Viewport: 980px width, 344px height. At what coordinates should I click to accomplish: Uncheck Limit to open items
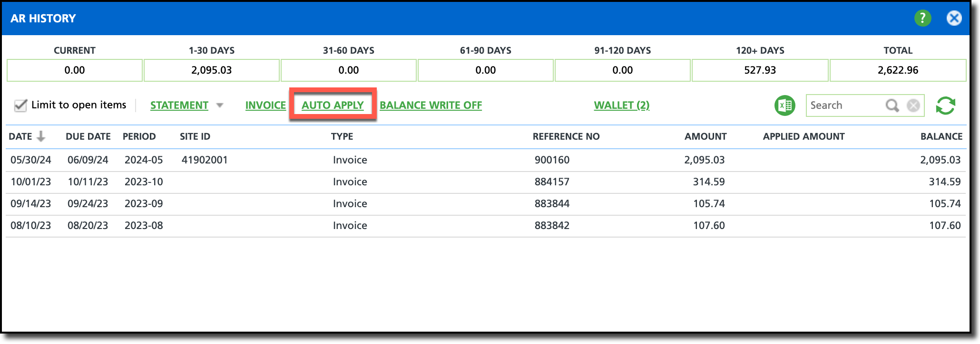click(20, 105)
